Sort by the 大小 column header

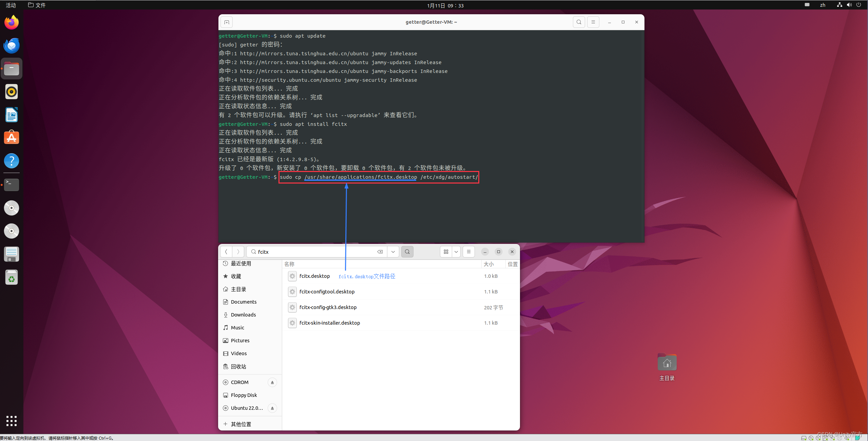click(x=488, y=264)
